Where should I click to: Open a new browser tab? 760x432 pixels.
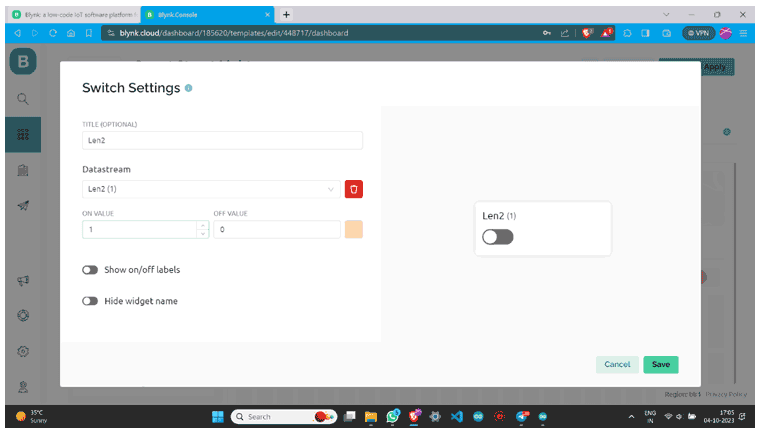pos(287,14)
